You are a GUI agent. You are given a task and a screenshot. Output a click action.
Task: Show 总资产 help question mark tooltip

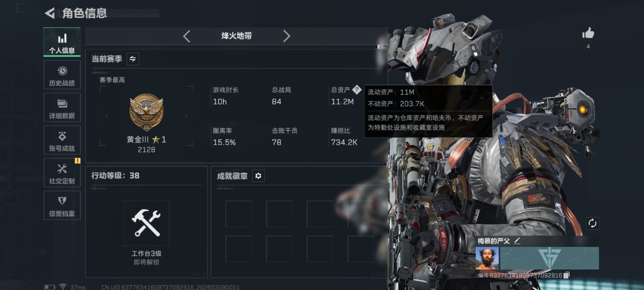click(357, 90)
